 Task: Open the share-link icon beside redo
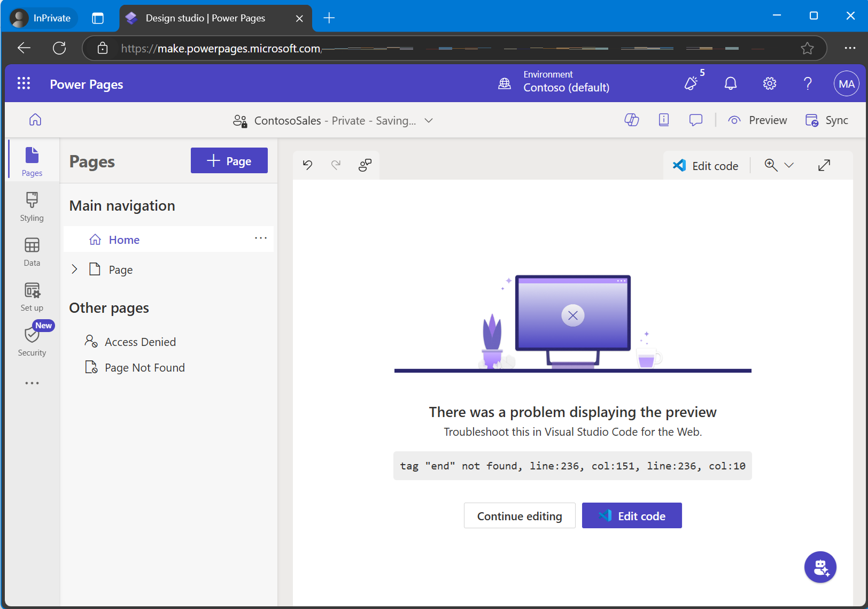pos(365,165)
